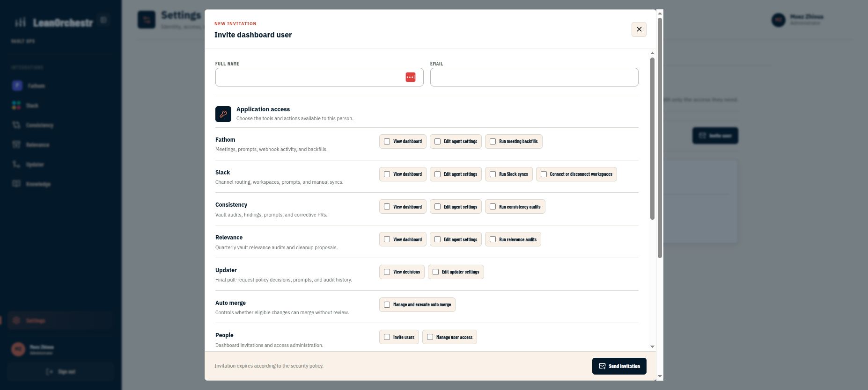Enable Connect or disconnect workspaces

(x=544, y=174)
